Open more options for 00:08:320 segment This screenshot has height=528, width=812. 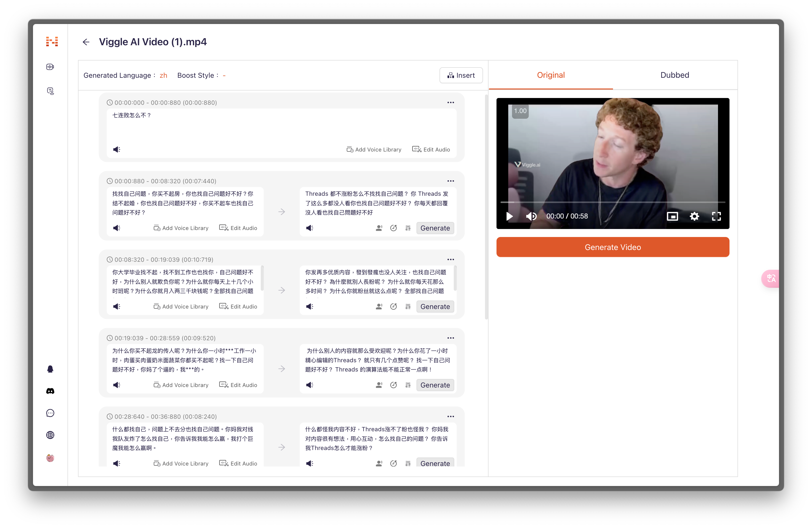pos(451,259)
